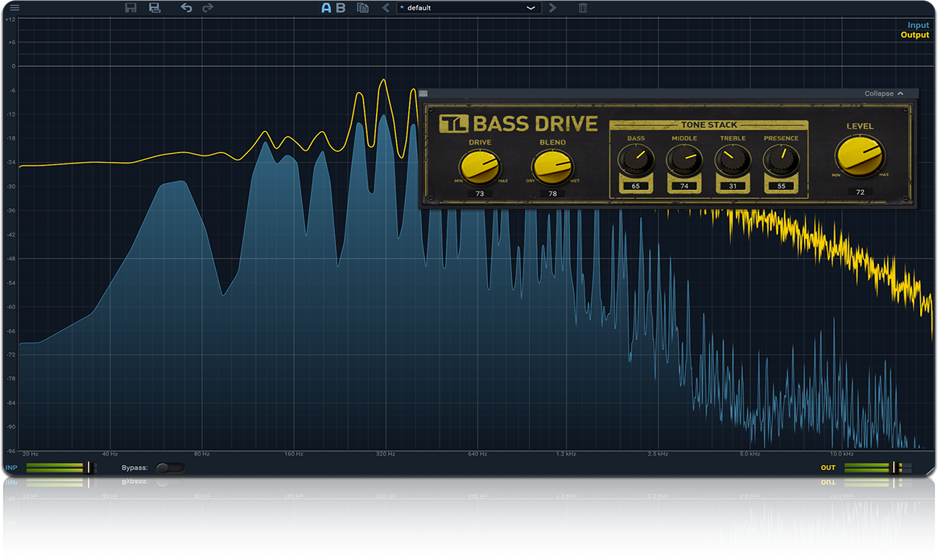Toggle the Input spectrum legend
This screenshot has width=938, height=560.
point(918,25)
